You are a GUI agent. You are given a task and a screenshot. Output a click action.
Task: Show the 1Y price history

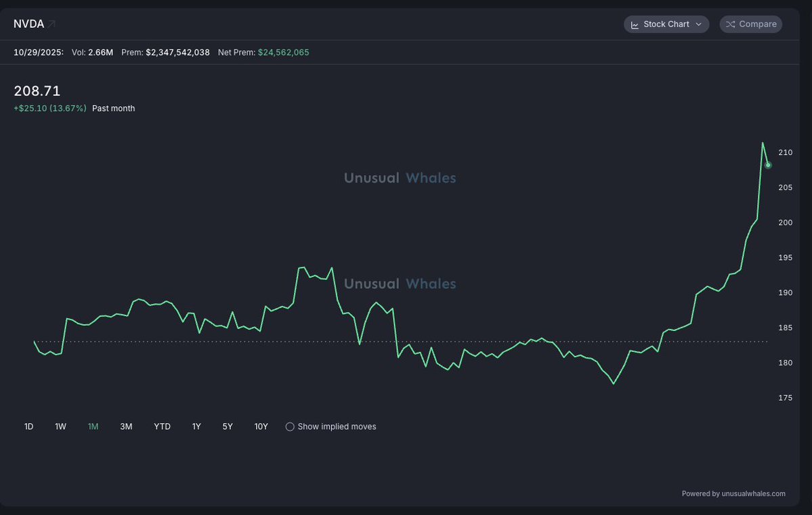point(196,427)
